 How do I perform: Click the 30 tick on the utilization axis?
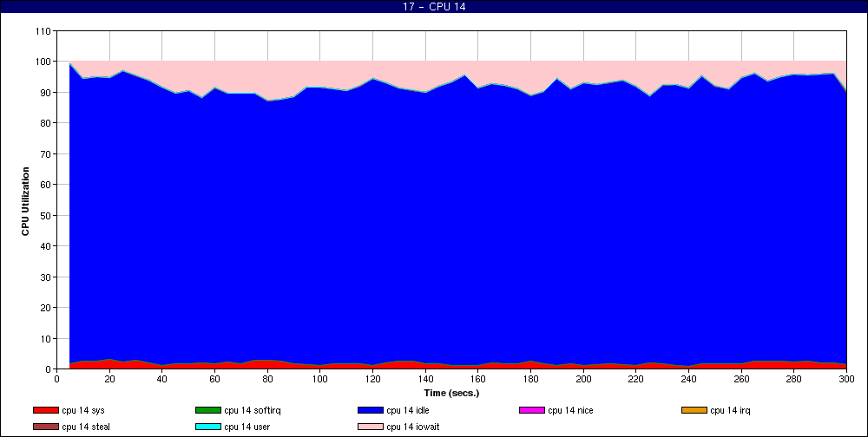[46, 277]
